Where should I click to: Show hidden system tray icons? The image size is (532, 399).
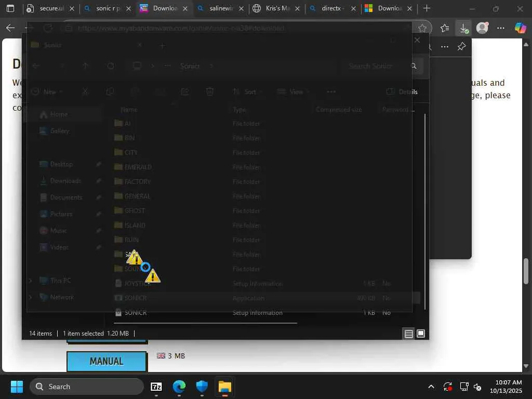tap(431, 387)
